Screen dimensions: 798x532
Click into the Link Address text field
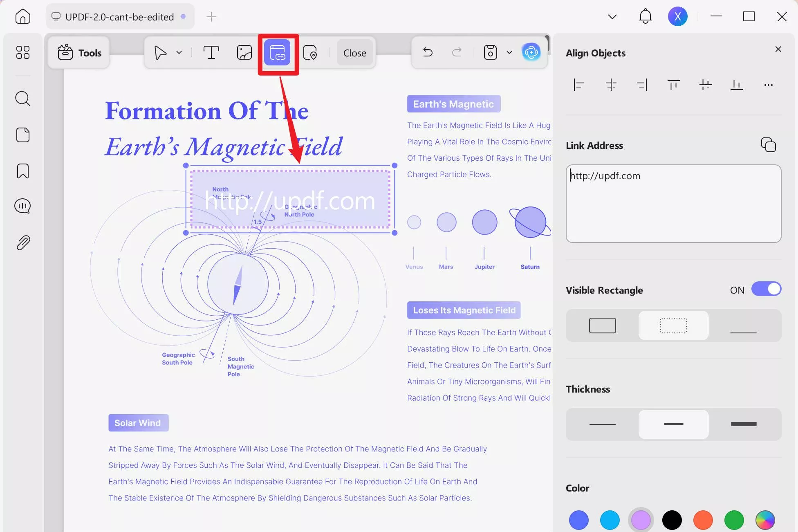673,204
